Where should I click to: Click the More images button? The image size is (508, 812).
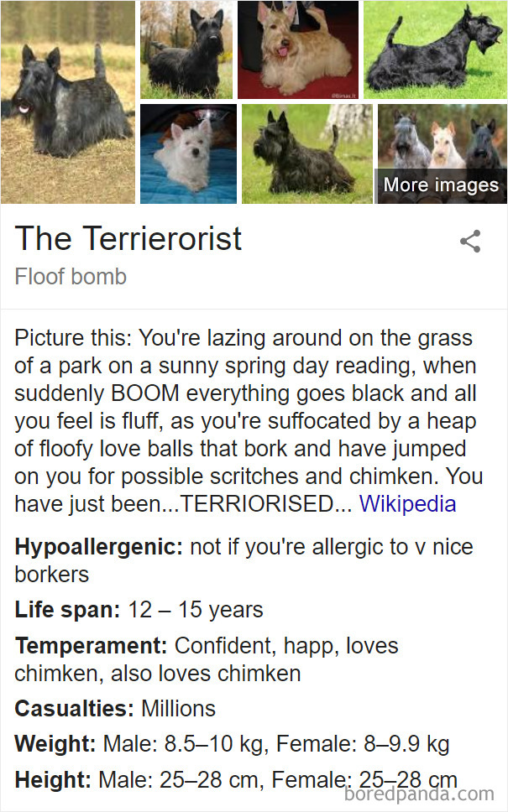pyautogui.click(x=441, y=185)
